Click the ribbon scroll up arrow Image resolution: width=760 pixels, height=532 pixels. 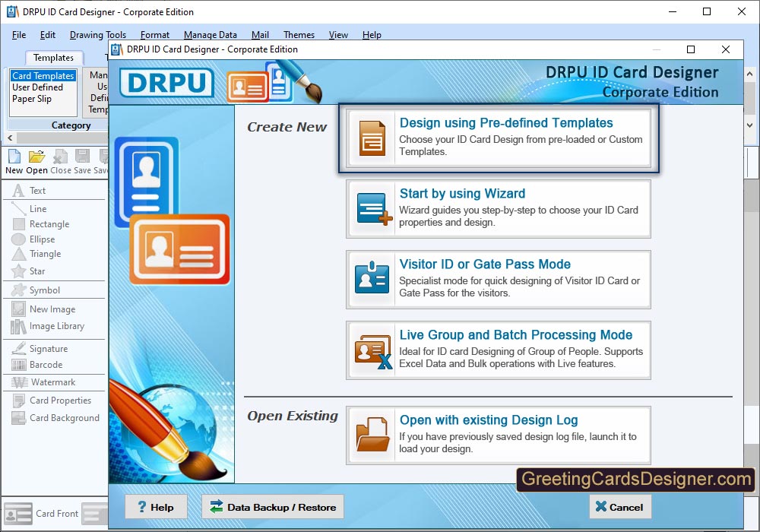point(750,74)
